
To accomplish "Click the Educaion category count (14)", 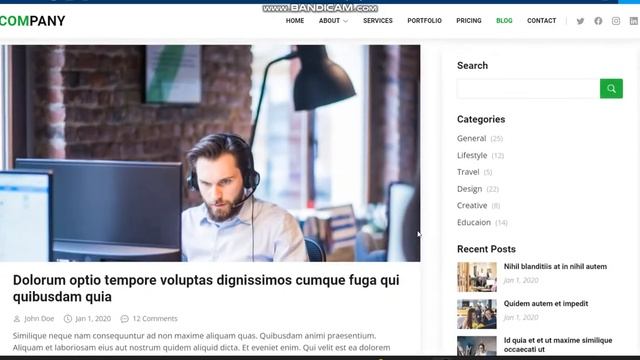I will coord(501,223).
